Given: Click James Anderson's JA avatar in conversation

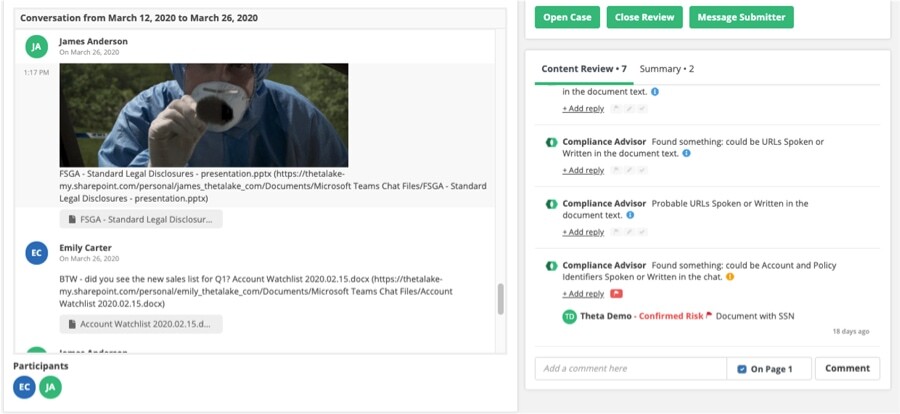Looking at the screenshot, I should point(37,47).
